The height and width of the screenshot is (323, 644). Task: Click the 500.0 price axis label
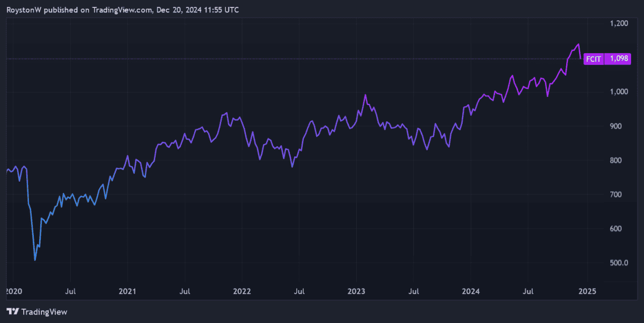620,263
